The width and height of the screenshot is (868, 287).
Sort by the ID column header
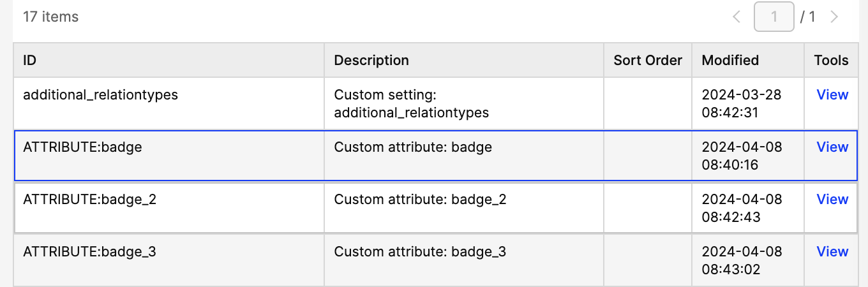(x=30, y=61)
